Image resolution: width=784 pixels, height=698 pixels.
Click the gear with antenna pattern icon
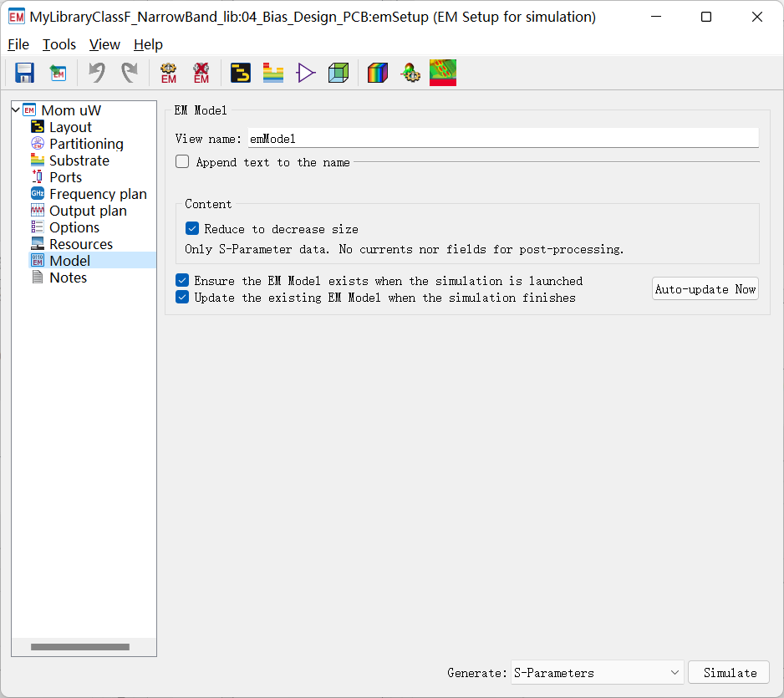pyautogui.click(x=410, y=73)
